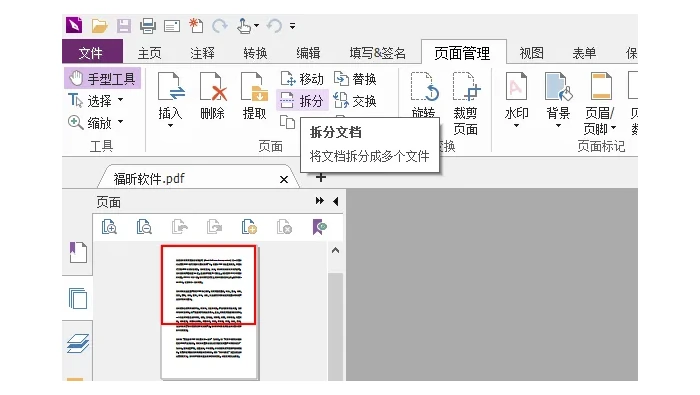Expand the 缩放 dropdown arrow
Viewport: 700px width, 395px height.
pyautogui.click(x=121, y=121)
